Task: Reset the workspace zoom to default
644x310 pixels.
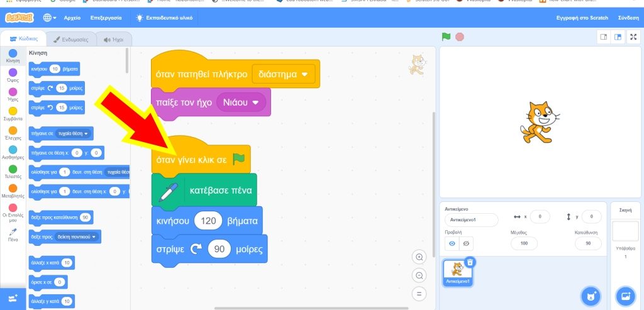Action: click(x=419, y=294)
